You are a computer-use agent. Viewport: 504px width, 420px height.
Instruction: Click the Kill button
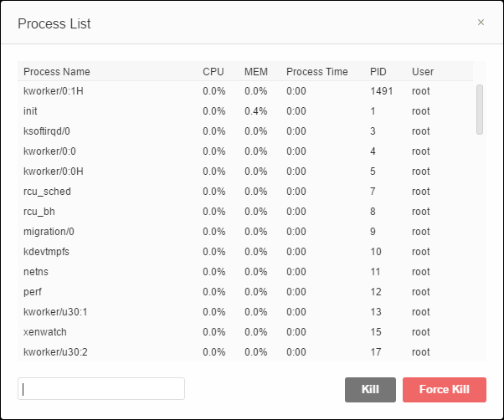coord(370,389)
